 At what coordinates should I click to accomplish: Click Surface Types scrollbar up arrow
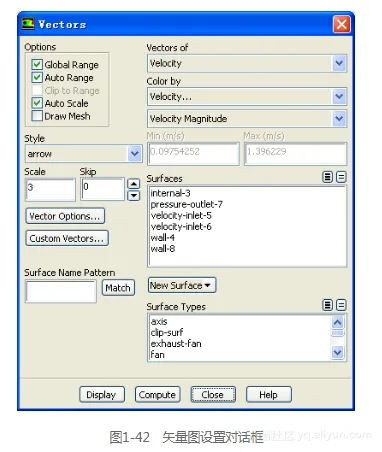338,322
